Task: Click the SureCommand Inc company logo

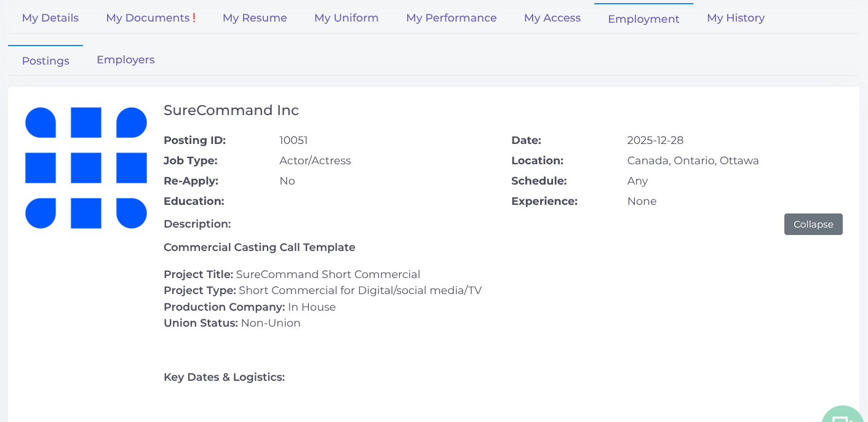Action: click(x=86, y=168)
